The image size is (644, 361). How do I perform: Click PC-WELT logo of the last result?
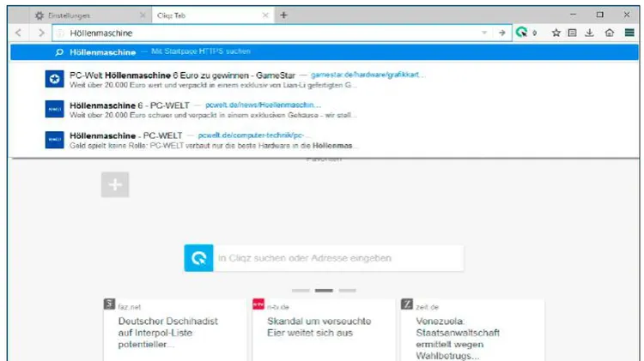(55, 140)
